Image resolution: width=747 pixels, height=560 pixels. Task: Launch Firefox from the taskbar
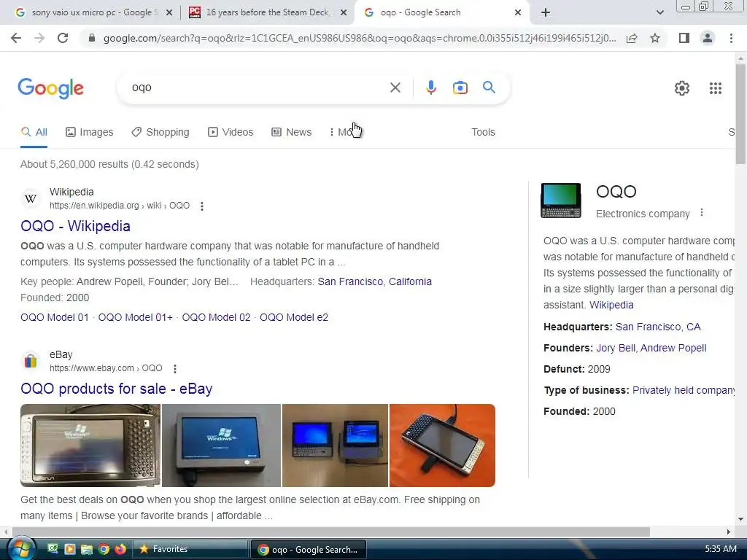click(x=120, y=549)
